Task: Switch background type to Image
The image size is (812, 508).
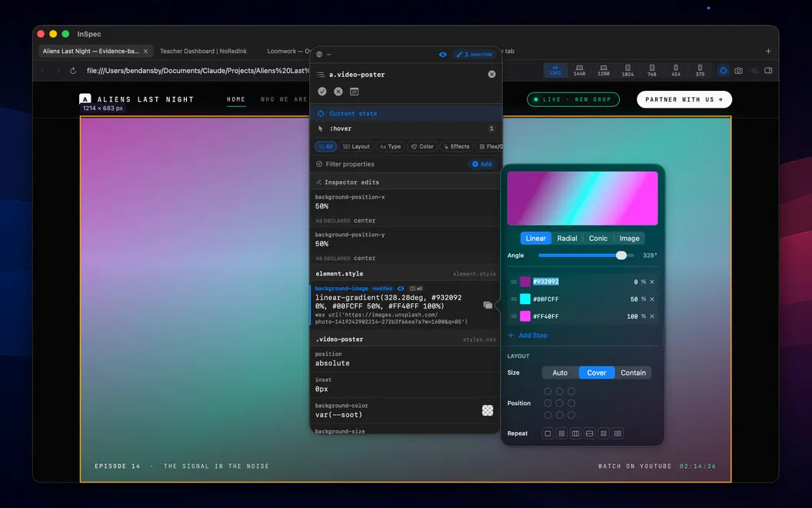Action: coord(629,239)
